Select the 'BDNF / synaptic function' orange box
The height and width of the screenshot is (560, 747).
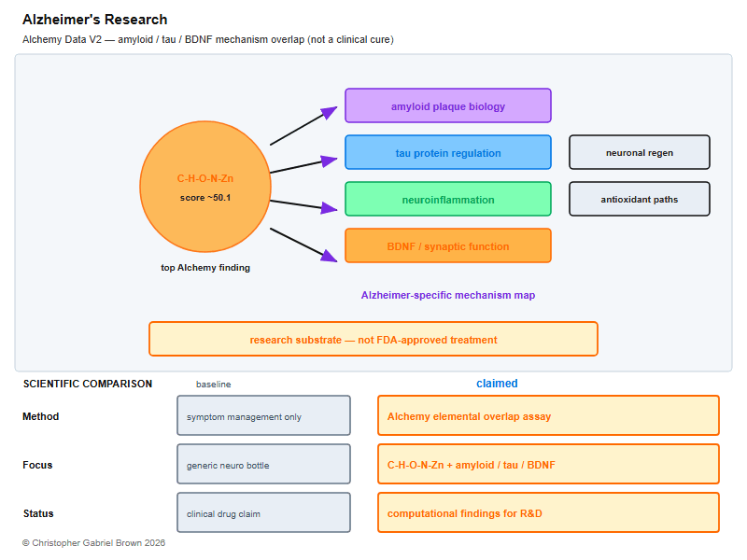tap(448, 245)
